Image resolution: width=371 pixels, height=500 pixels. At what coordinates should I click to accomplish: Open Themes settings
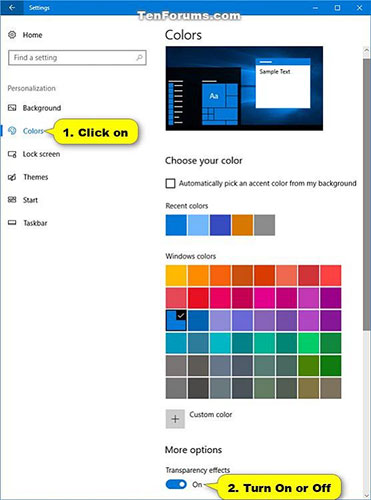(35, 177)
